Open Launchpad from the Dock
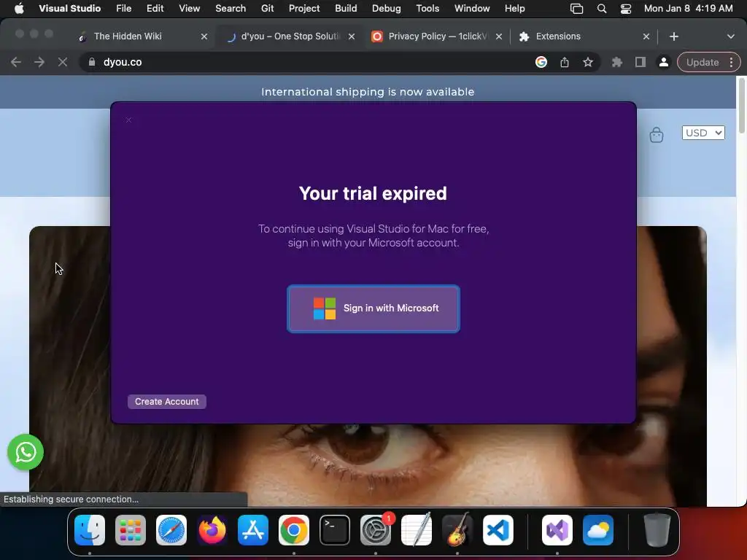The image size is (747, 560). click(131, 530)
